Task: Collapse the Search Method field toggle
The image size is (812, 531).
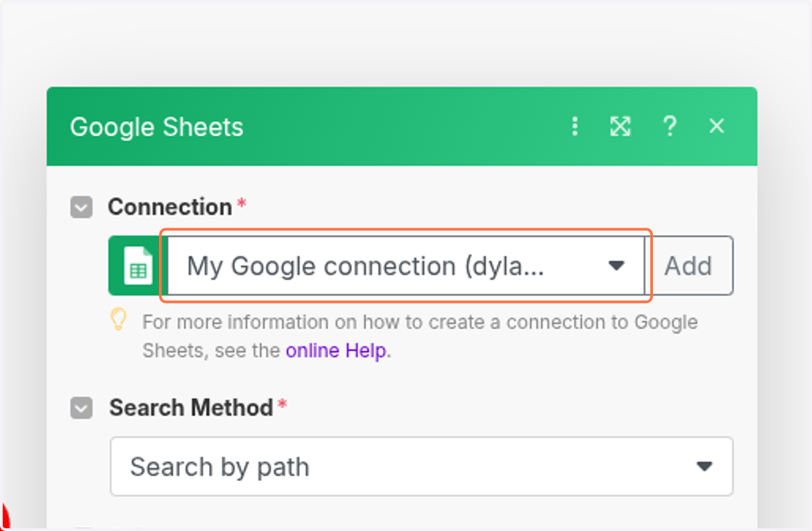Action: point(81,408)
